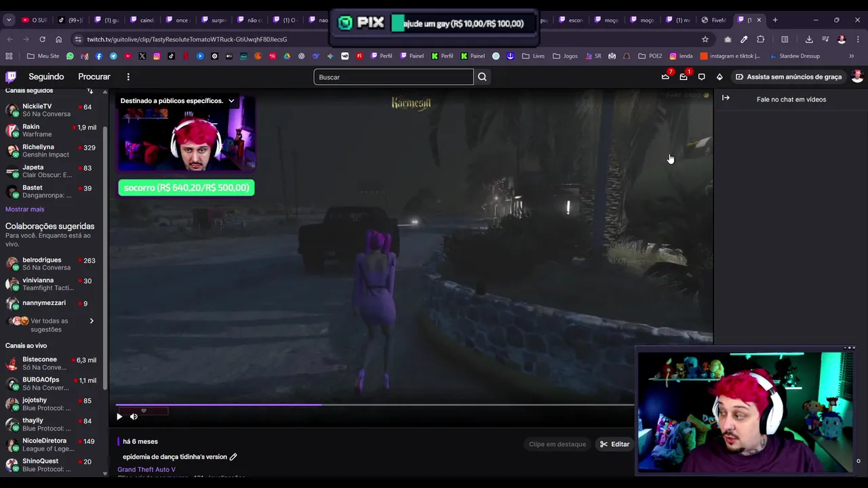Open Chrome three-dot menu

pyautogui.click(x=858, y=39)
